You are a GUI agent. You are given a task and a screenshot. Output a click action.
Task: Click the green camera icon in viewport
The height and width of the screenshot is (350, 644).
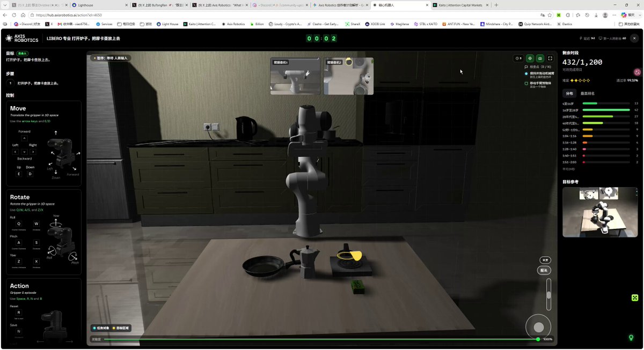coord(540,58)
